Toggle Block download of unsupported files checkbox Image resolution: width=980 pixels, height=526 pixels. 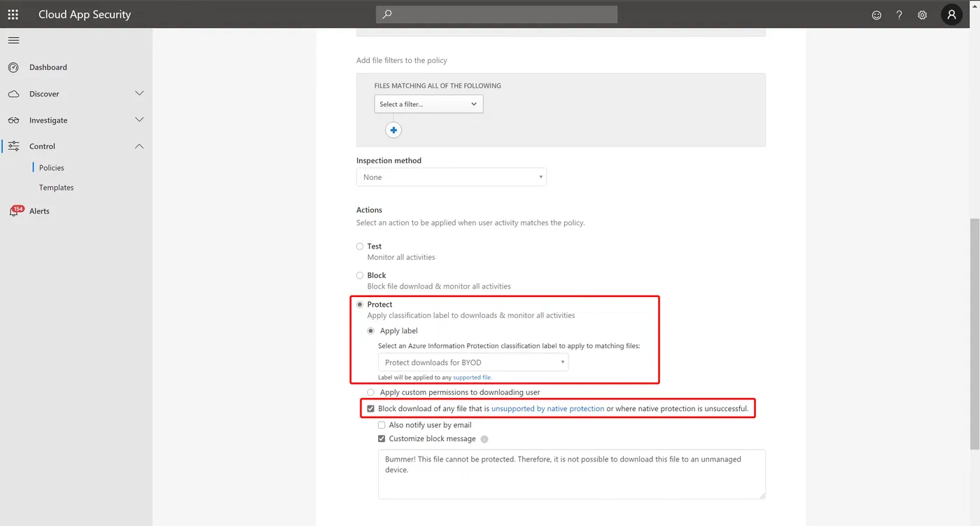click(371, 408)
